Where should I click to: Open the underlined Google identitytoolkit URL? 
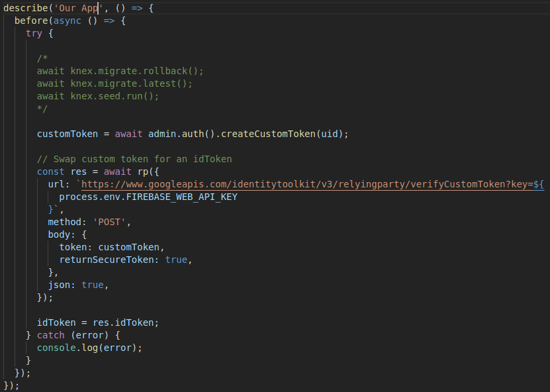pyautogui.click(x=298, y=184)
